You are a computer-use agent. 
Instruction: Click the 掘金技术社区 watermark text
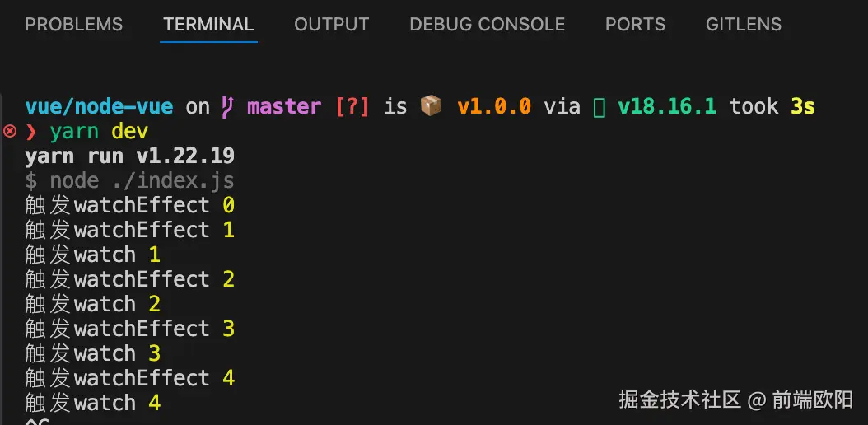coord(680,400)
